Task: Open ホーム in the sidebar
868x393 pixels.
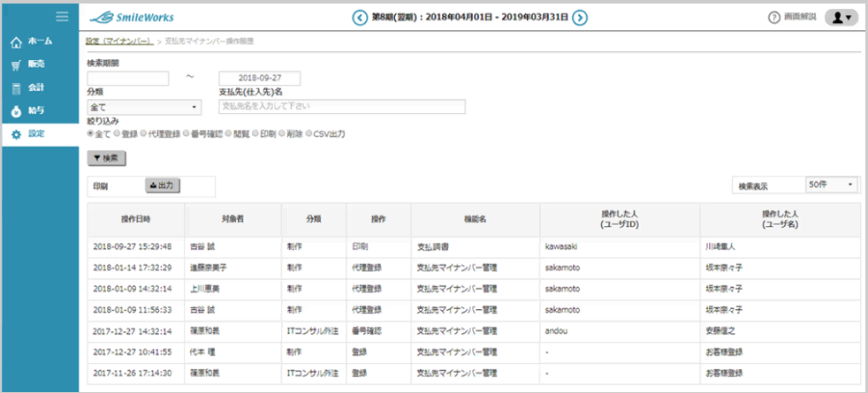Action: 35,42
